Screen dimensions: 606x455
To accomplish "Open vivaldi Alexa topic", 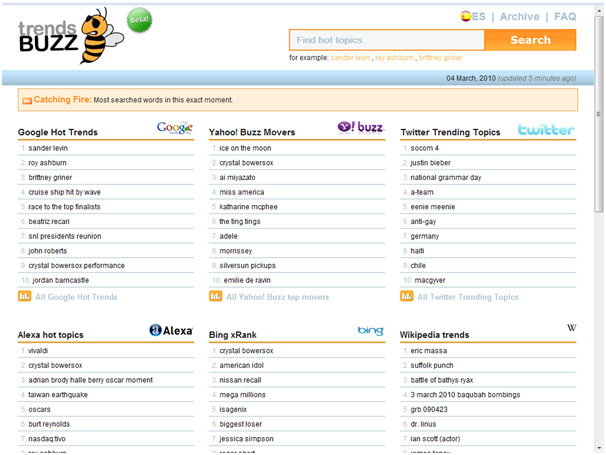I will click(x=38, y=351).
